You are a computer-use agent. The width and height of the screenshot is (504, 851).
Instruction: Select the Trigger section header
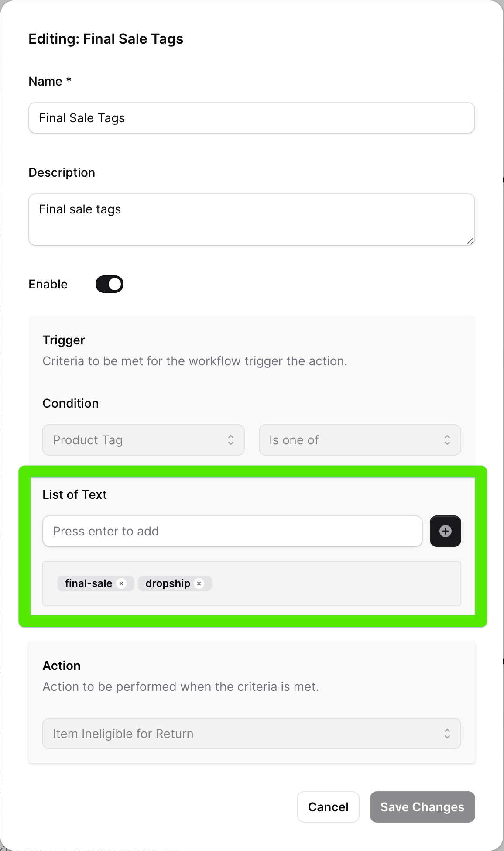(x=64, y=340)
